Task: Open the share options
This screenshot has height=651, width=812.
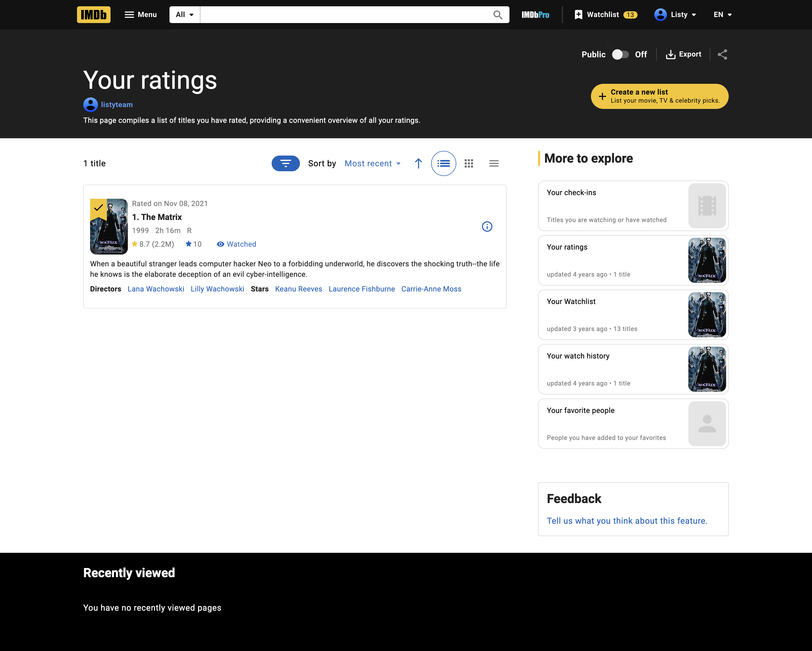Action: [722, 54]
